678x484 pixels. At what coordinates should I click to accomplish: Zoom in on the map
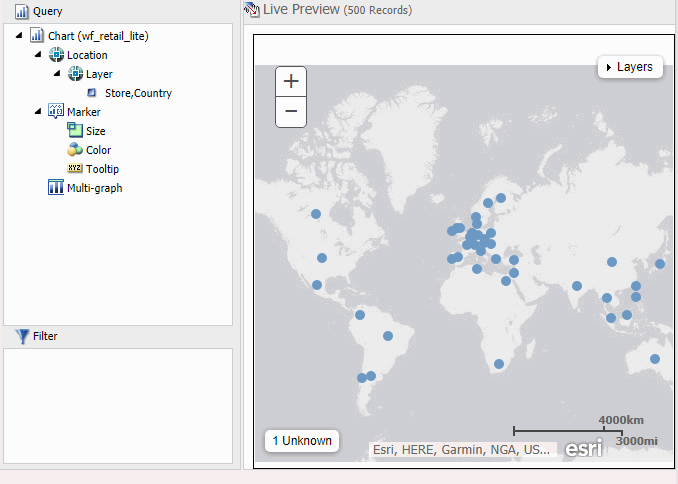click(x=291, y=82)
